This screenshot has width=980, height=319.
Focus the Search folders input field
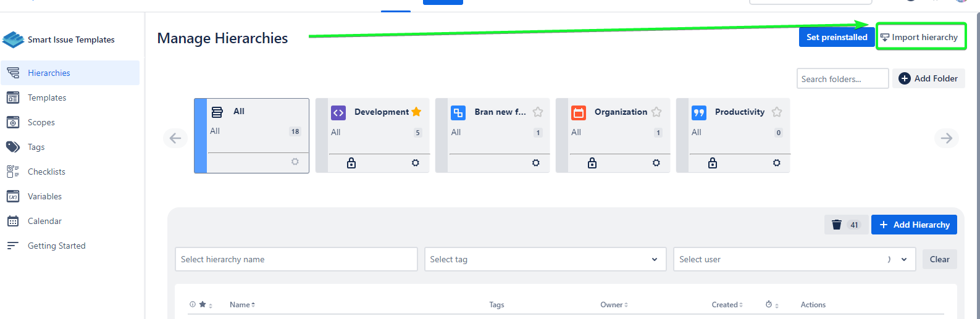(x=842, y=79)
